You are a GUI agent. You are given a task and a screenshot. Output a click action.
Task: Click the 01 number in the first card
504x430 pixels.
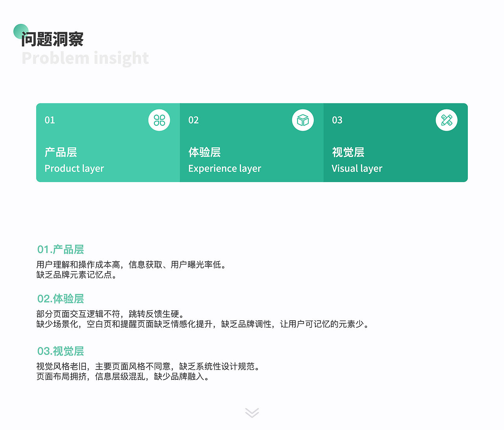click(x=50, y=120)
